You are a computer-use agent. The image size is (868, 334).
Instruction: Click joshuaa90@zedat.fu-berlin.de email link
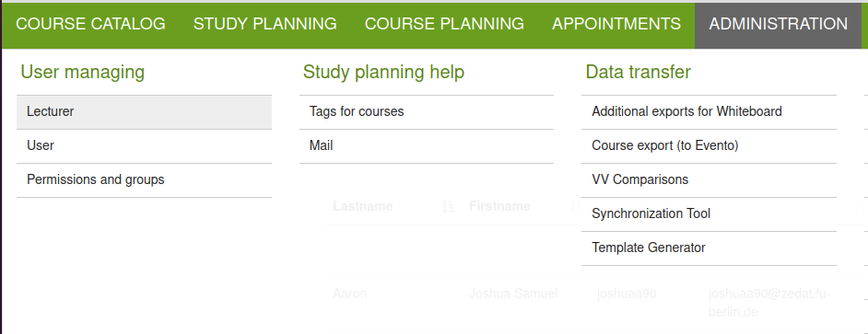769,303
